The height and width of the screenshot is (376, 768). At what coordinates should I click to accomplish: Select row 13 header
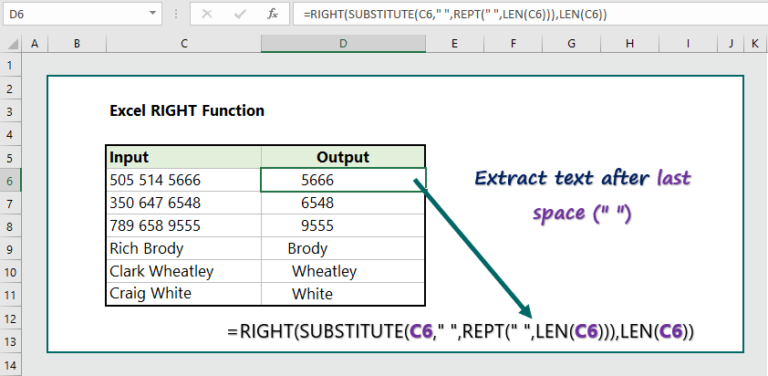tap(11, 342)
